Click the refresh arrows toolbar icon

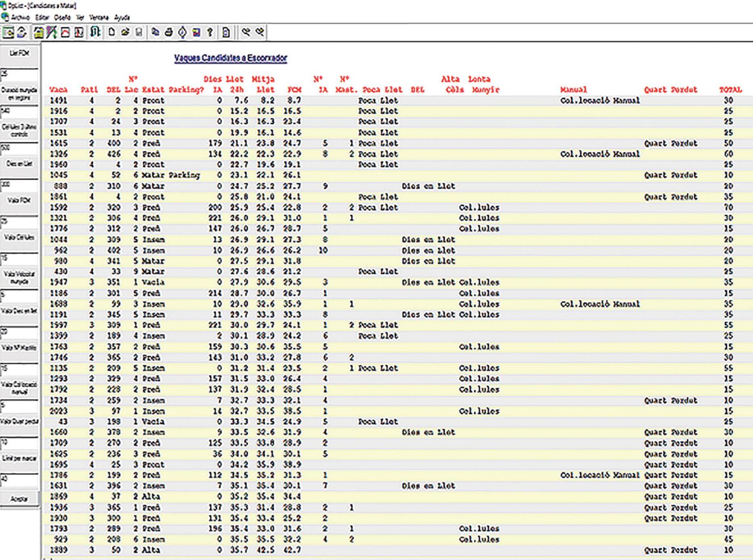21,32
